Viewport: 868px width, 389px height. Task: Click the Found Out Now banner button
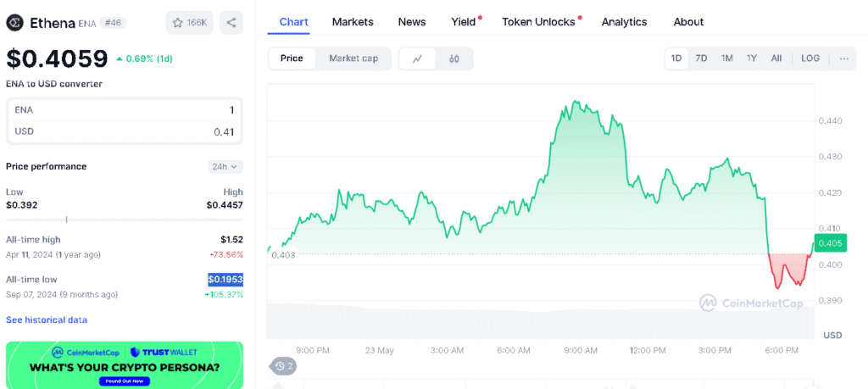124,381
